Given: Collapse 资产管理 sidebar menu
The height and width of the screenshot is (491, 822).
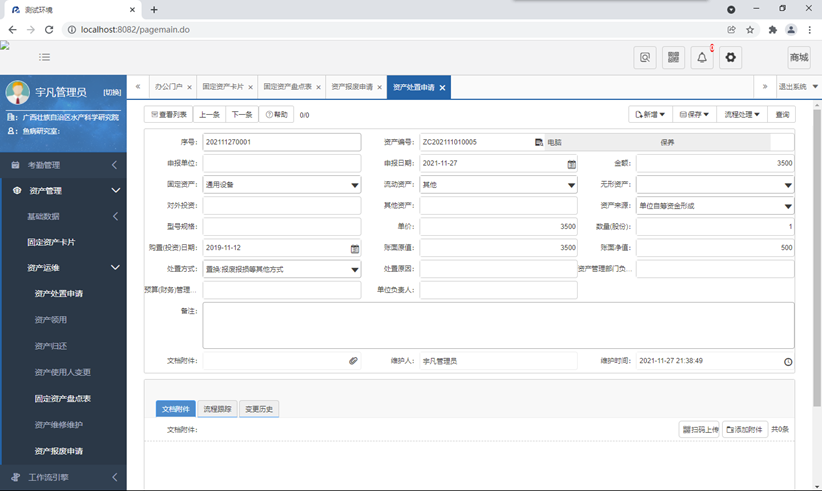Looking at the screenshot, I should tap(63, 191).
